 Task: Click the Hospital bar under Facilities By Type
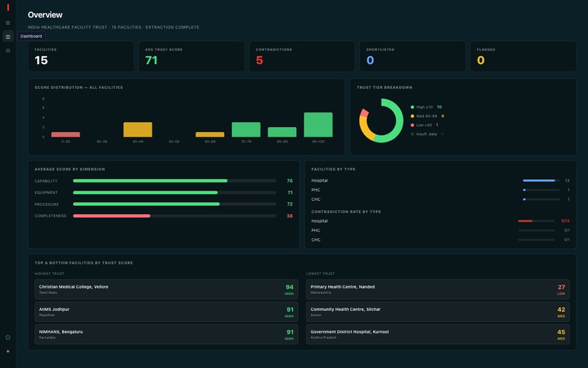[541, 180]
